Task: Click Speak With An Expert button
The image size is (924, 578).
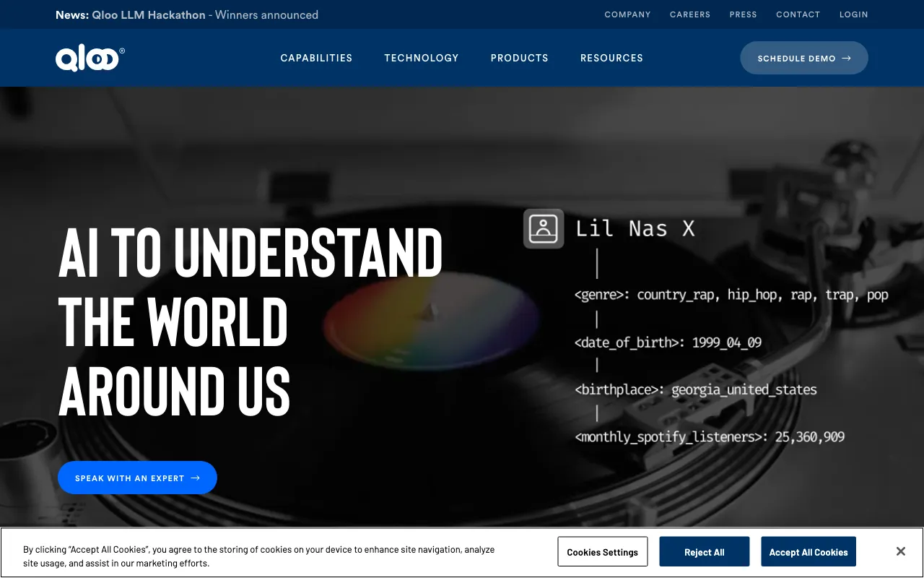Action: [137, 478]
